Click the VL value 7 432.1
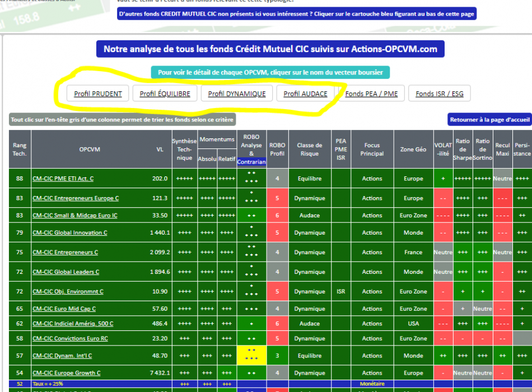This screenshot has width=532, height=392. click(x=160, y=373)
